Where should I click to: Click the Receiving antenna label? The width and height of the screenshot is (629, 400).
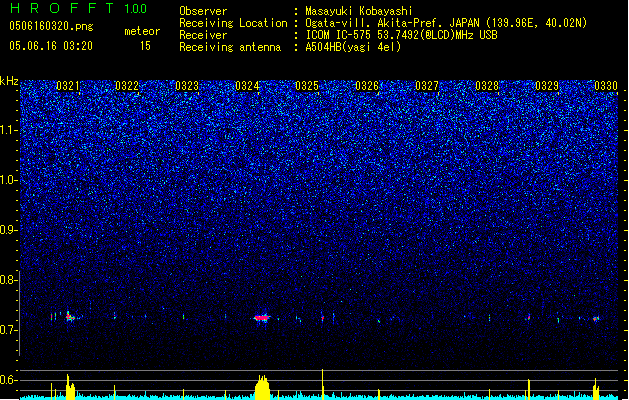(230, 47)
